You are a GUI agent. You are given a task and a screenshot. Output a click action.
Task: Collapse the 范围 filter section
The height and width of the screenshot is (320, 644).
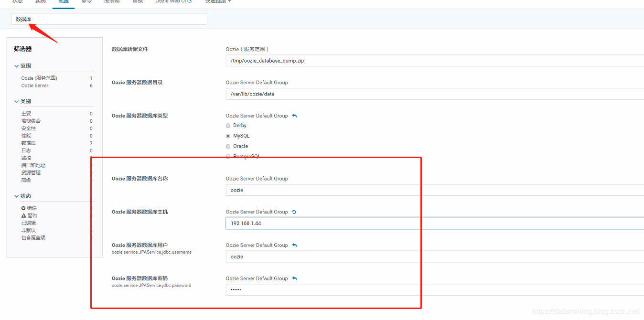[17, 66]
